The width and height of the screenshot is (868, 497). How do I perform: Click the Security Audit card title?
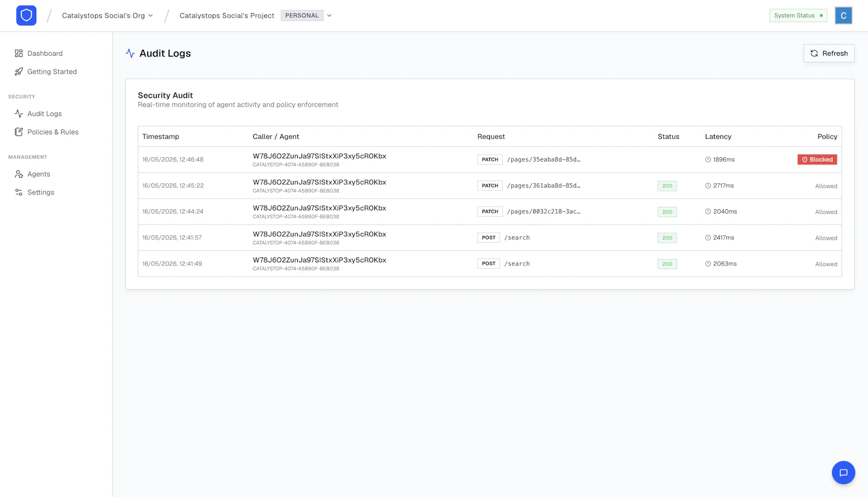165,95
